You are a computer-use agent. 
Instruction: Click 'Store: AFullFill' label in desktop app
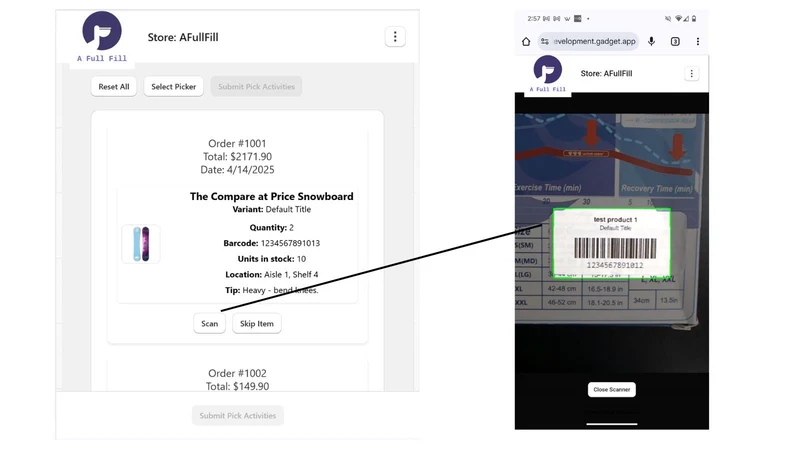[183, 37]
